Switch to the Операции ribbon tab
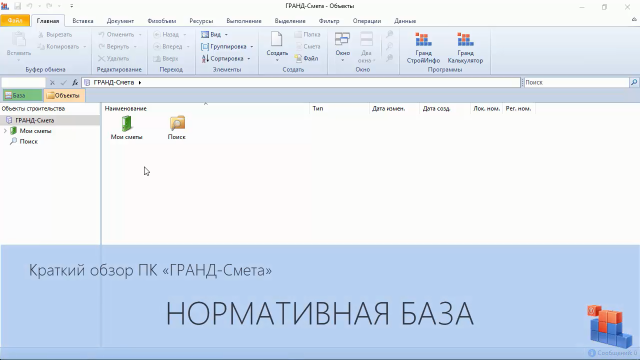 (367, 21)
